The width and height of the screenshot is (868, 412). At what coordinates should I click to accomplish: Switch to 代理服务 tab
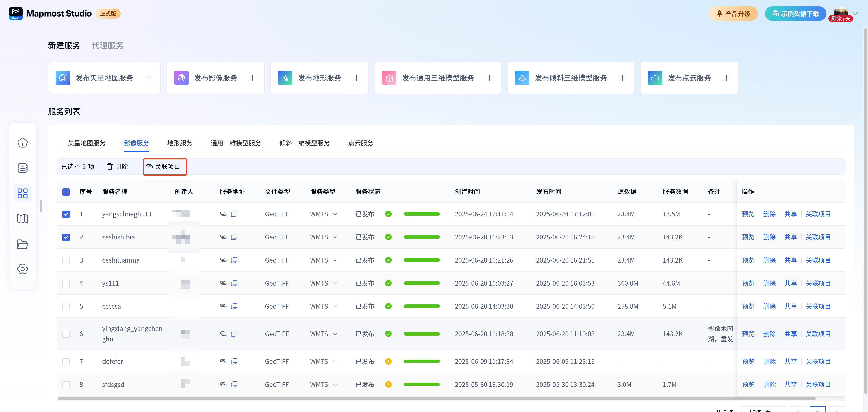click(x=107, y=45)
